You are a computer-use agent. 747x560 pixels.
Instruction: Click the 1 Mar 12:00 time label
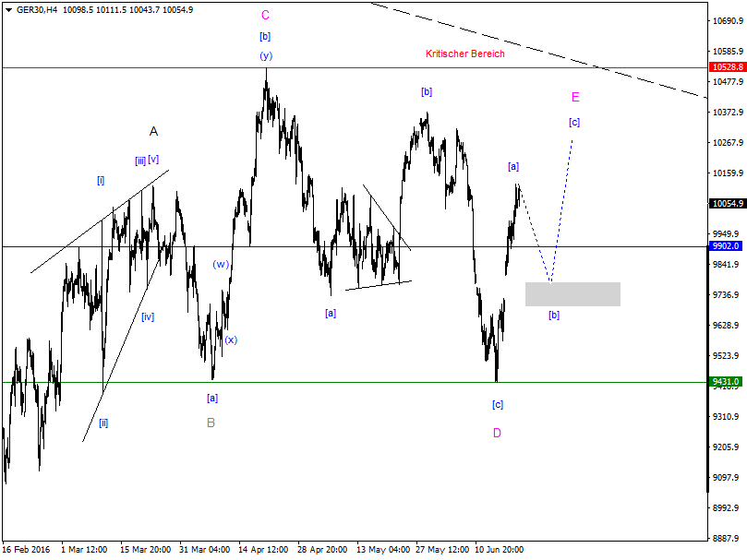point(84,550)
